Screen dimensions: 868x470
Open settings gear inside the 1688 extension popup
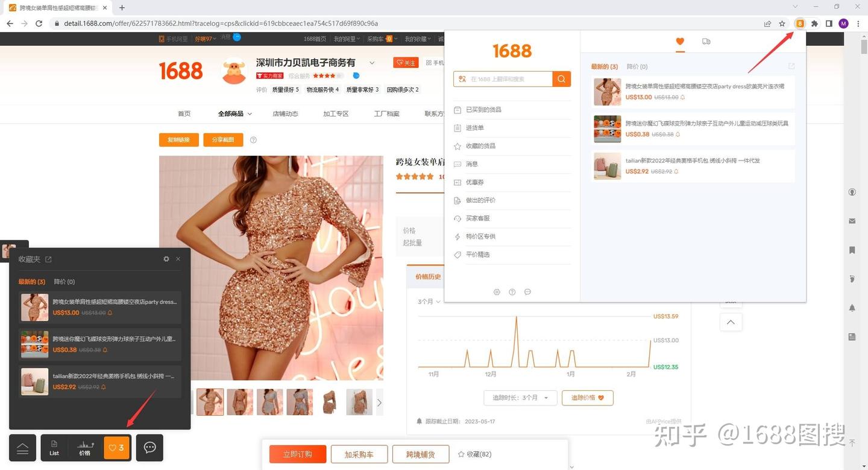[497, 292]
